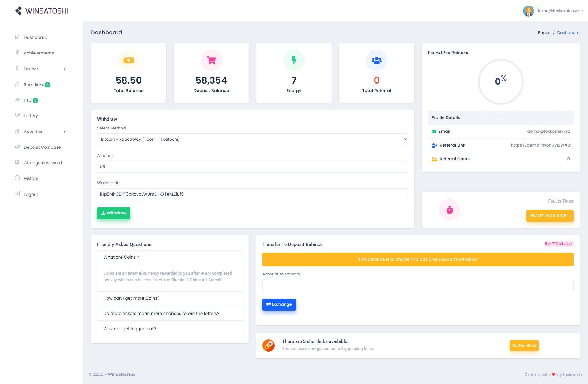Open Lottery from the sidebar
Viewport: 588px width, 384px height.
[31, 116]
